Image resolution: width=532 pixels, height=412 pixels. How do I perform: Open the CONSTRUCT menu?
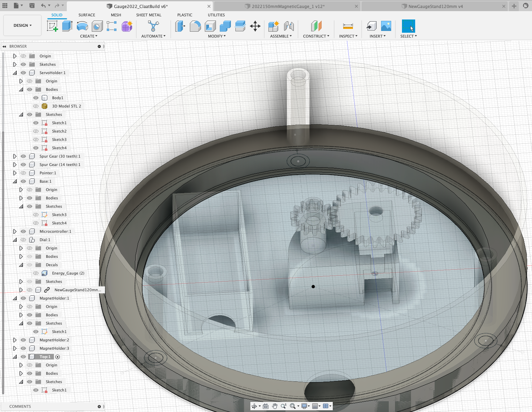(316, 36)
